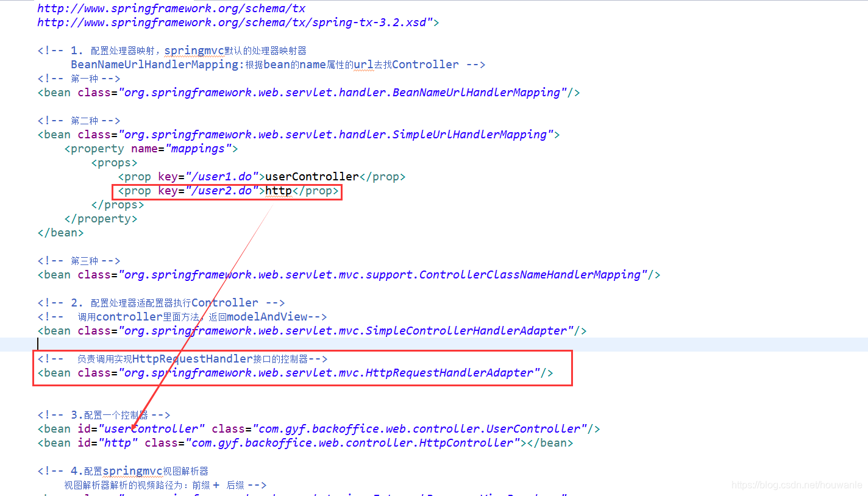
Task: Place cursor on the highlighted blank line
Action: 434,345
